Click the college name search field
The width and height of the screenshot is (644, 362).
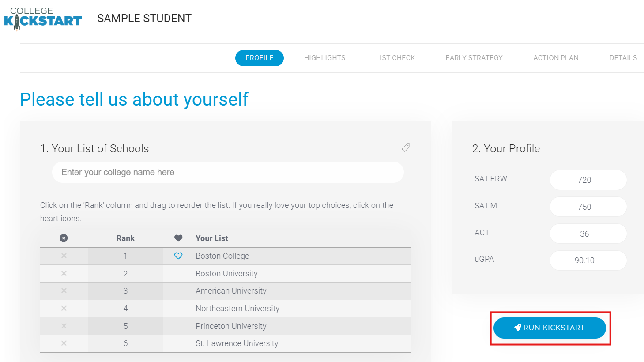coord(228,172)
